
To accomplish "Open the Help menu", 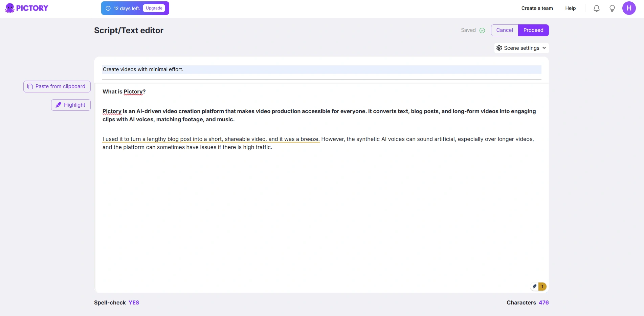I will (x=570, y=8).
